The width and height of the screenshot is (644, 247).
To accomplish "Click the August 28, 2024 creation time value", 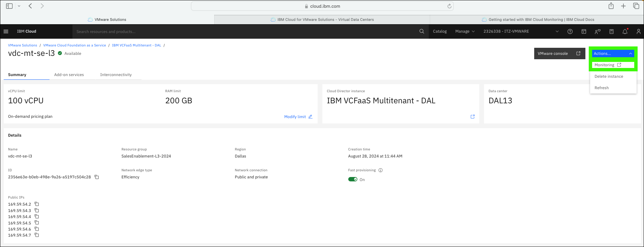I will [375, 156].
